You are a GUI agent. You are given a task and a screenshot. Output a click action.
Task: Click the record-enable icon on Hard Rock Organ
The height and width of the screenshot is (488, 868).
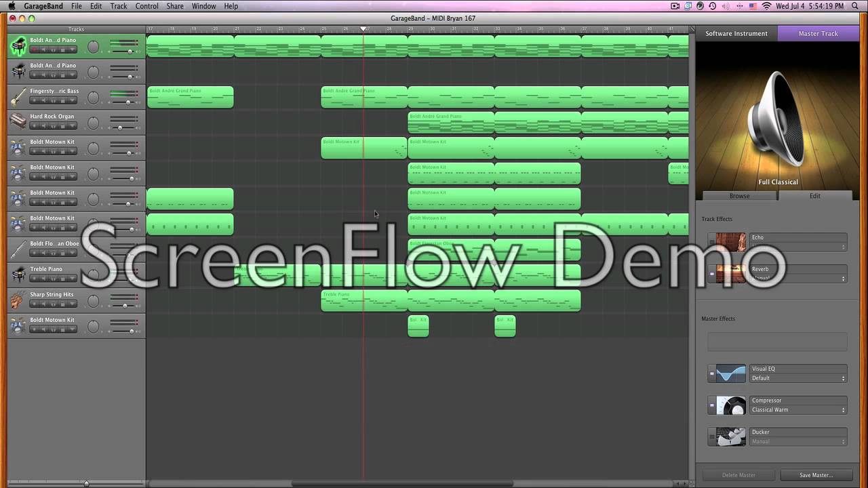(34, 126)
